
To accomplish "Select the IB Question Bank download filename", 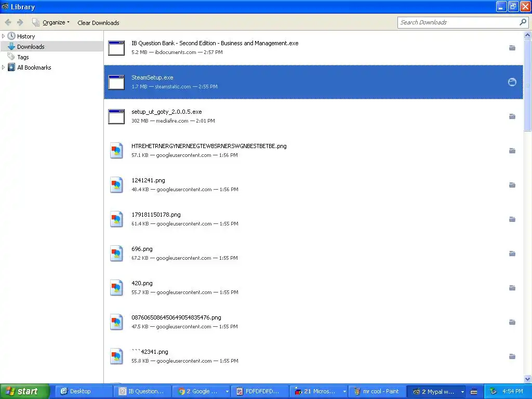I will (x=215, y=43).
